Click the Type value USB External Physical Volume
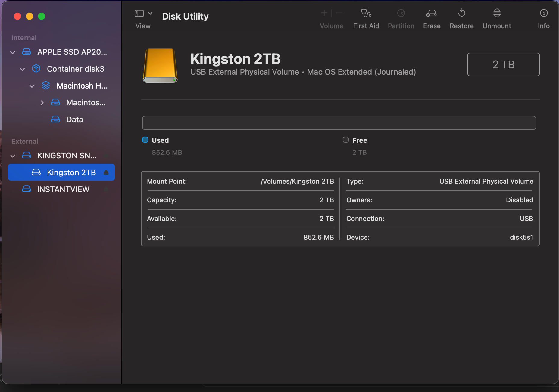Viewport: 559px width, 392px height. (x=486, y=181)
